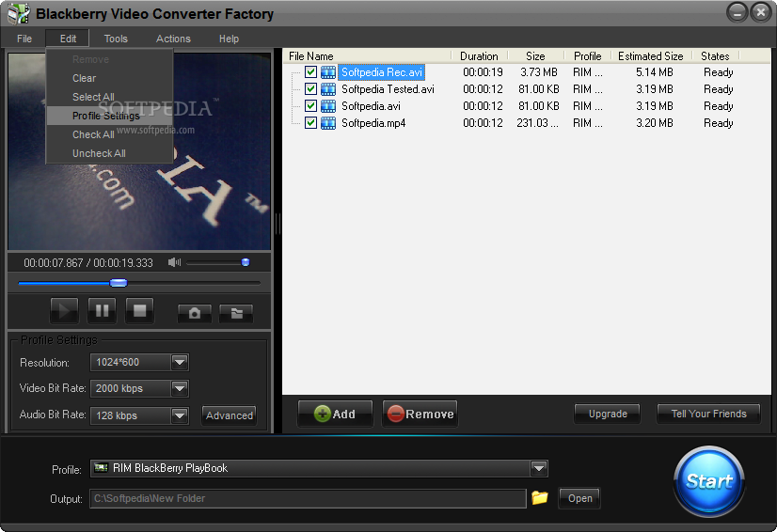This screenshot has height=532, width=777.
Task: Click the Remove button below the file list
Action: (x=420, y=414)
